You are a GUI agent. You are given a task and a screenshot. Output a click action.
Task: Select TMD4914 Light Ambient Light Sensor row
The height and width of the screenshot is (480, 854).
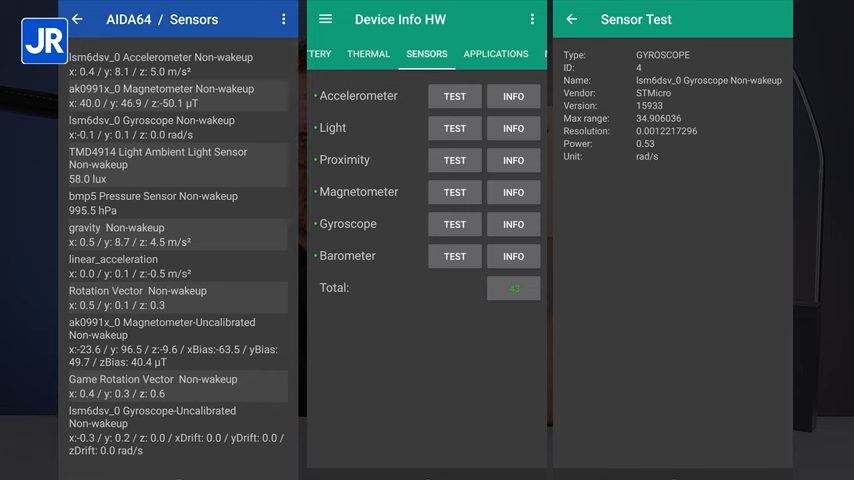coord(178,165)
